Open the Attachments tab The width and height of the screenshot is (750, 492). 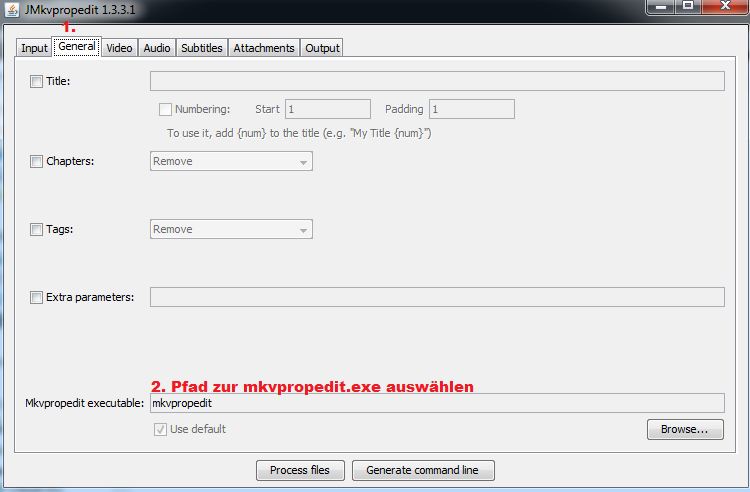(x=264, y=48)
